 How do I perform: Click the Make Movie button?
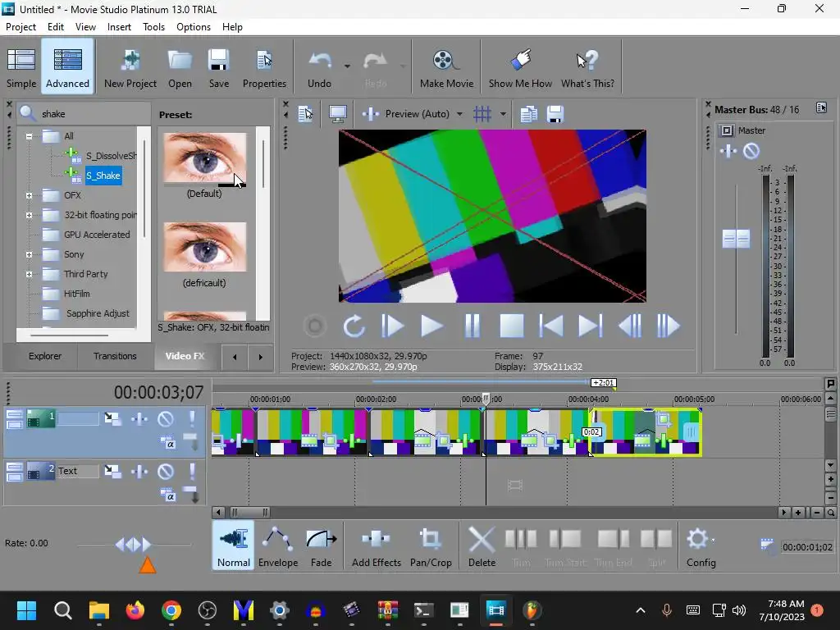tap(446, 67)
